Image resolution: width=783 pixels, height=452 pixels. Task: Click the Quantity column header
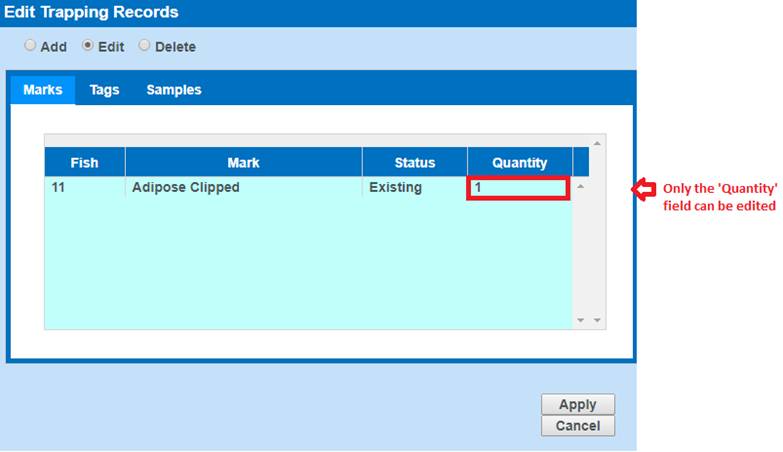[x=519, y=163]
